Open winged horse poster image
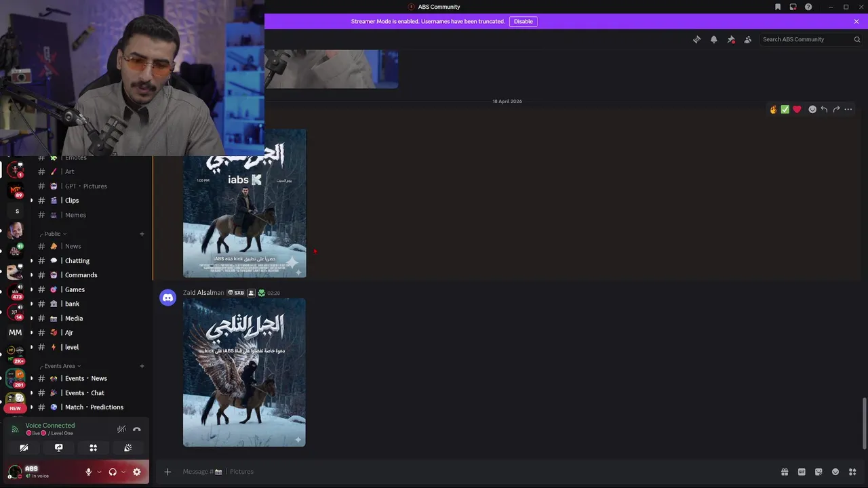Image resolution: width=868 pixels, height=488 pixels. coord(244,373)
